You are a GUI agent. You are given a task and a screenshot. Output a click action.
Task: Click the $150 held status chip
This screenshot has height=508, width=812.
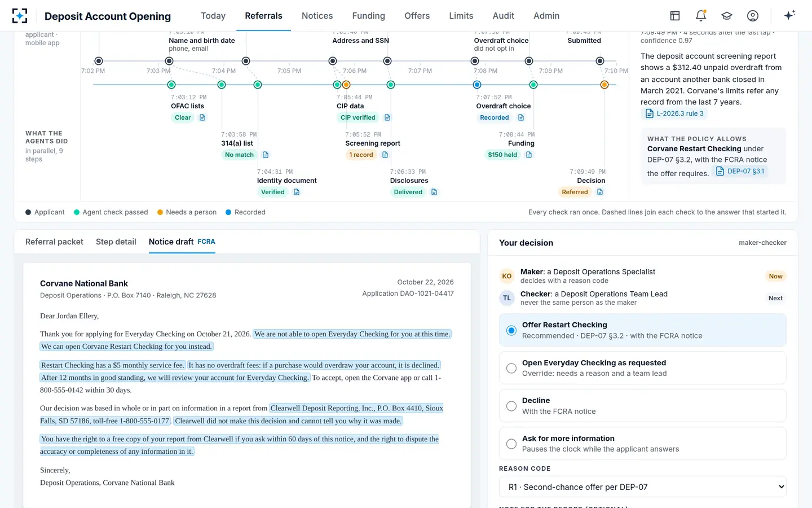click(502, 155)
